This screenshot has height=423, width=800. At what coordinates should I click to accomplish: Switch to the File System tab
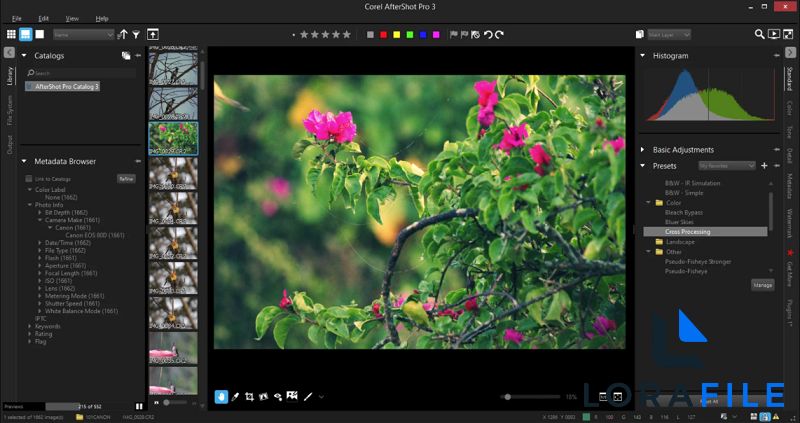pos(10,110)
